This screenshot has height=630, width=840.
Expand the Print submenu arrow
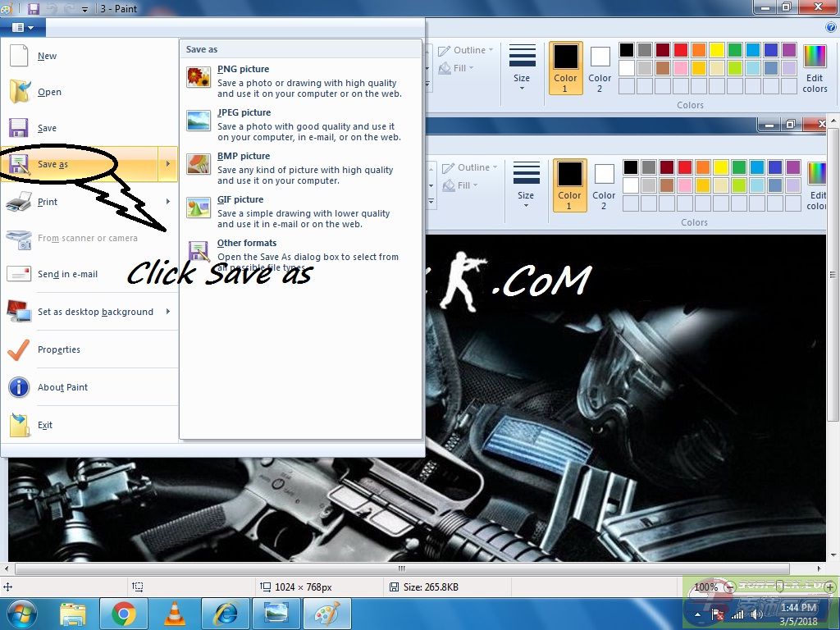point(168,202)
